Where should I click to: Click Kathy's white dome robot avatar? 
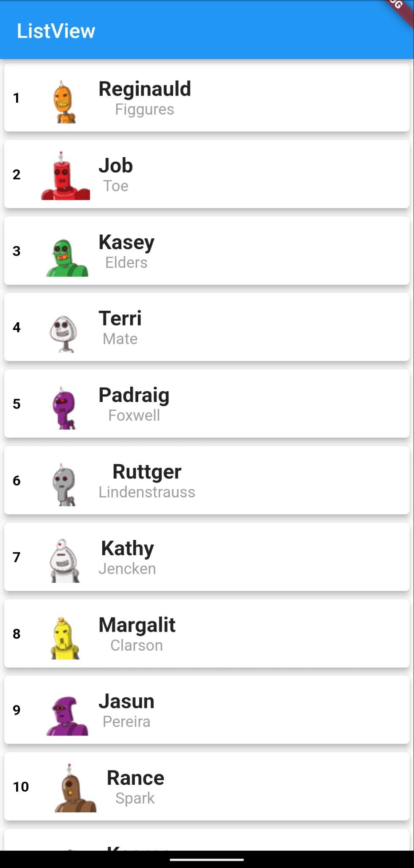click(64, 561)
